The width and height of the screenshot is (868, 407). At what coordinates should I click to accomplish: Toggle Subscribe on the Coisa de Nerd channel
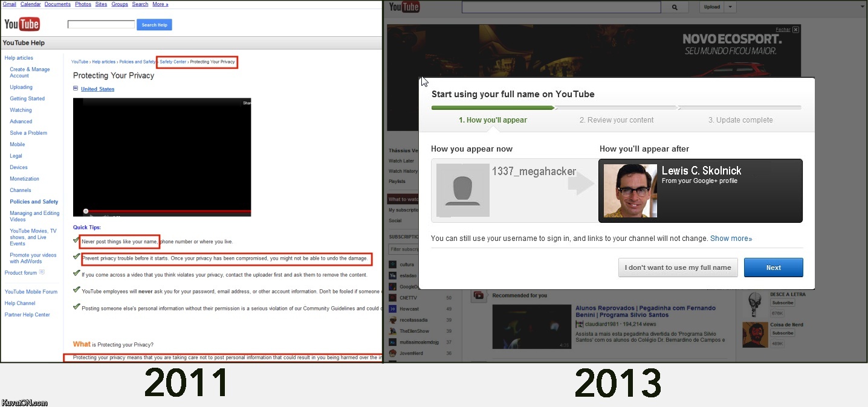pos(783,333)
